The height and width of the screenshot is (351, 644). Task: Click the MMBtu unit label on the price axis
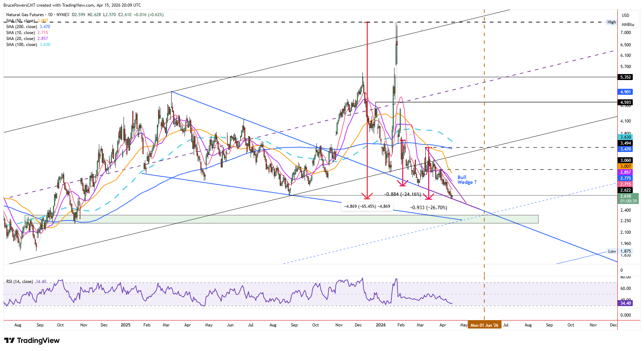pyautogui.click(x=628, y=25)
